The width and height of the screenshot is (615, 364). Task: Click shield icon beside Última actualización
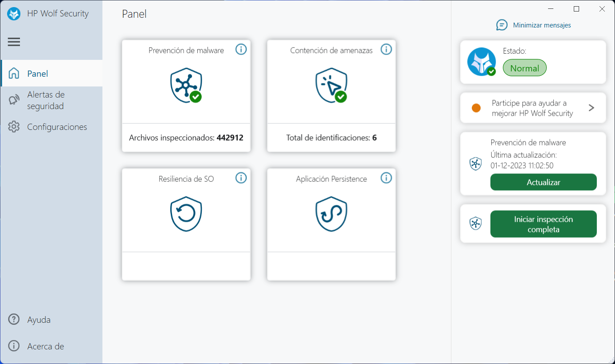[475, 164]
